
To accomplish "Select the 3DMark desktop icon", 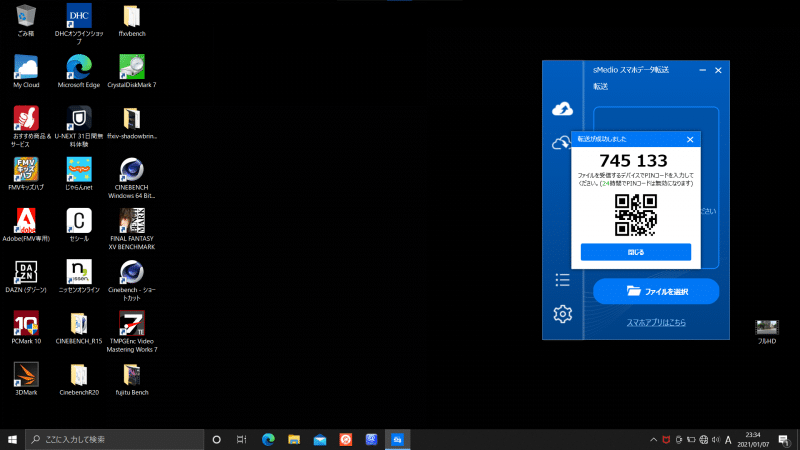I will [26, 379].
